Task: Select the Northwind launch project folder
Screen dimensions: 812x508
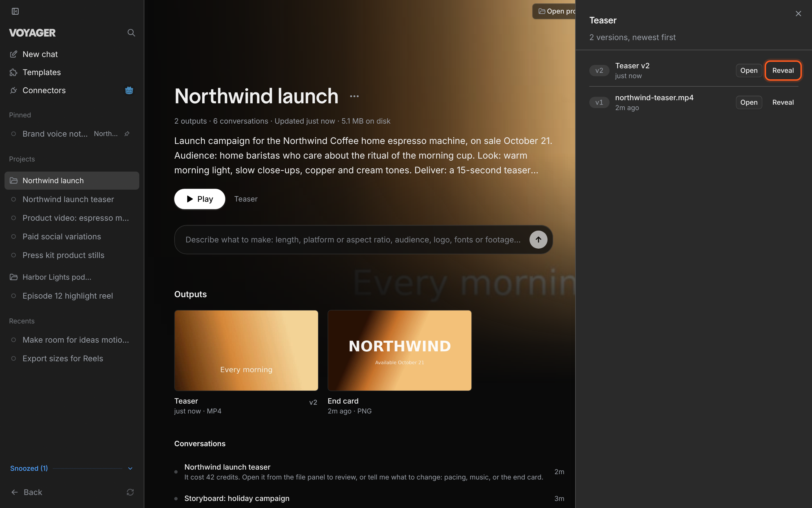Action: click(x=72, y=180)
